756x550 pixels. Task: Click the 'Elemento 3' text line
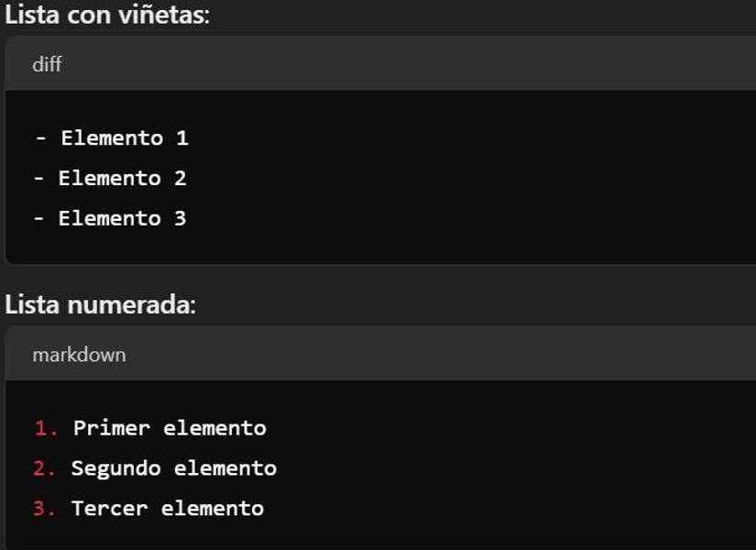click(x=122, y=218)
